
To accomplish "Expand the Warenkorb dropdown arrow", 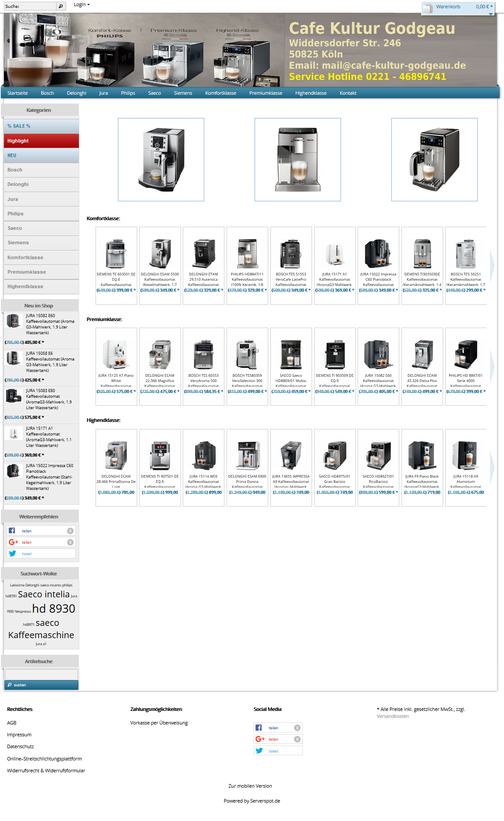I will 491,14.
